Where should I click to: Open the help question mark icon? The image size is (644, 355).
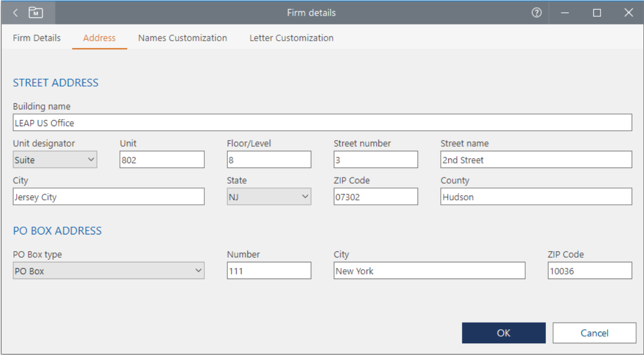coord(537,12)
